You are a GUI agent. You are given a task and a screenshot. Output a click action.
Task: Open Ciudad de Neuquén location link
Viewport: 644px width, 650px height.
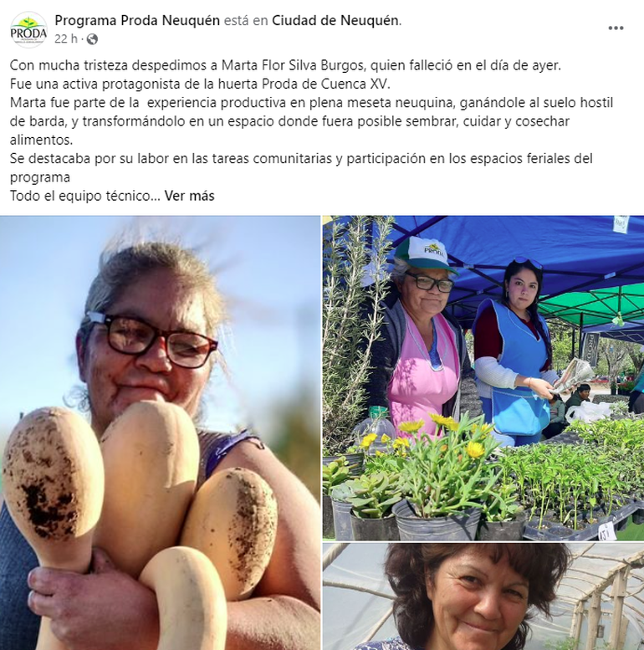tap(335, 20)
